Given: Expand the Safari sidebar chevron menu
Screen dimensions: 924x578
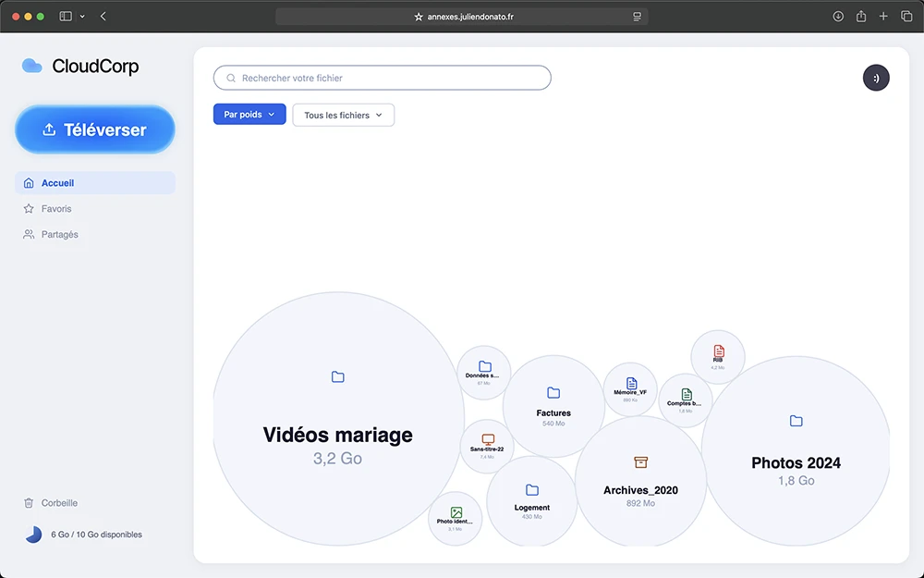Looking at the screenshot, I should [82, 17].
